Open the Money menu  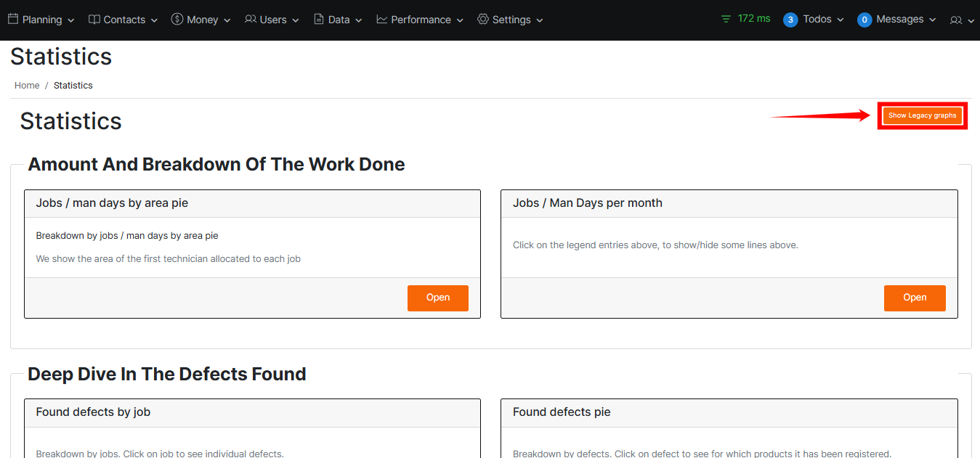202,20
